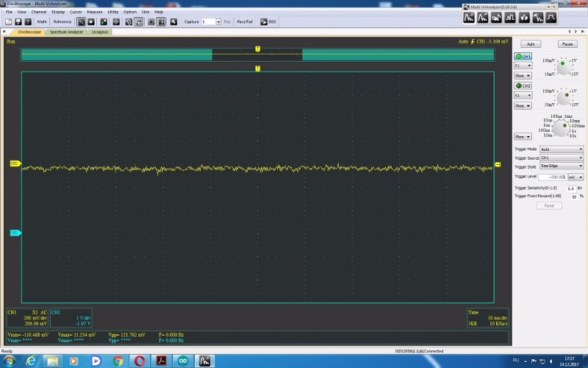This screenshot has height=368, width=588.
Task: Expand the CH2 More dropdown
Action: (x=523, y=106)
